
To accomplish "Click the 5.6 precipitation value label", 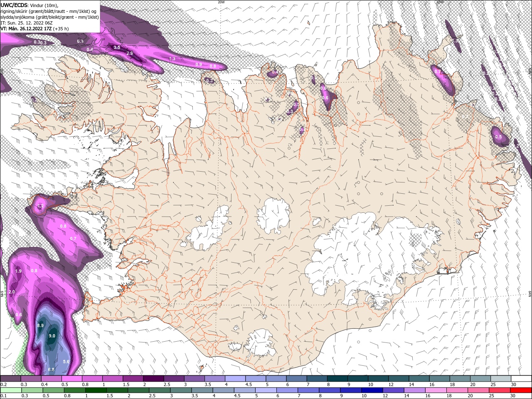I will [x=66, y=362].
